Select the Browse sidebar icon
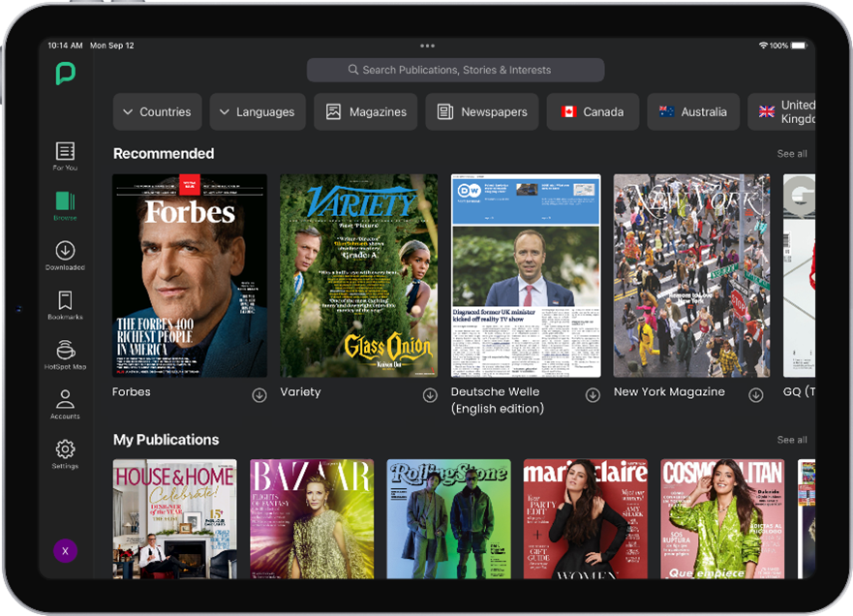853x616 pixels. (65, 200)
